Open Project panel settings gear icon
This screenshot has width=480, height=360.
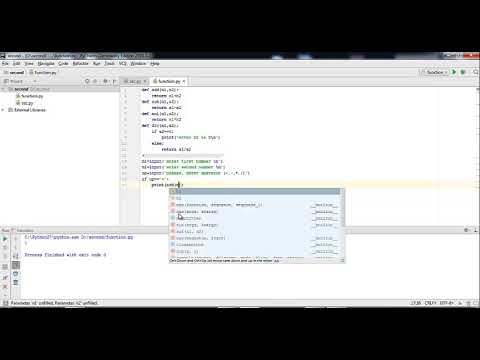[105, 81]
